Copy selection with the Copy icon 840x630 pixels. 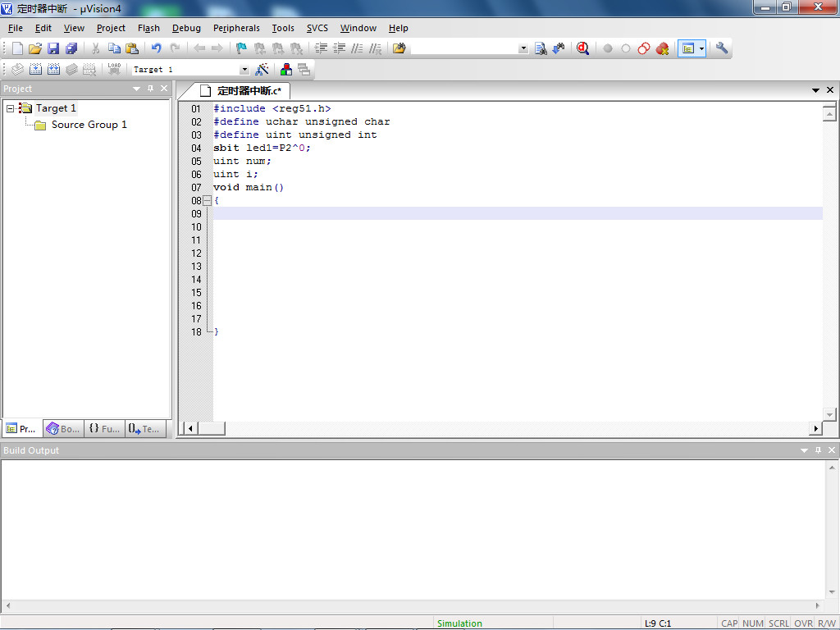click(x=114, y=48)
